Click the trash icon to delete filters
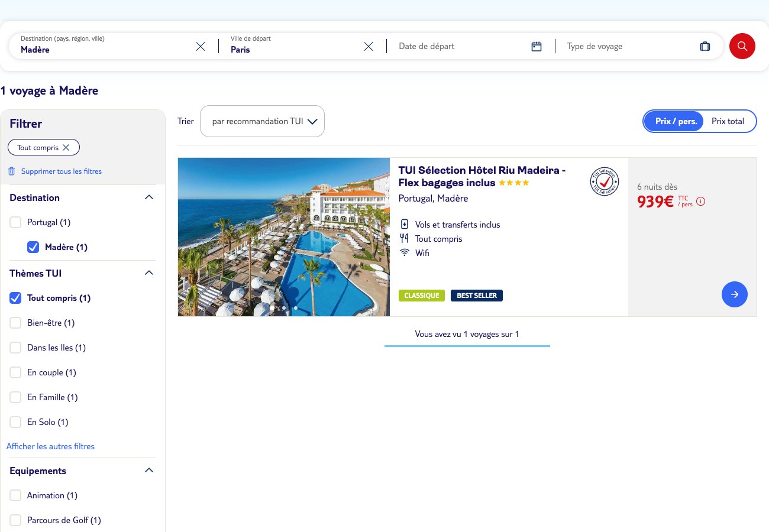Viewport: 769px width, 532px height. [x=11, y=171]
